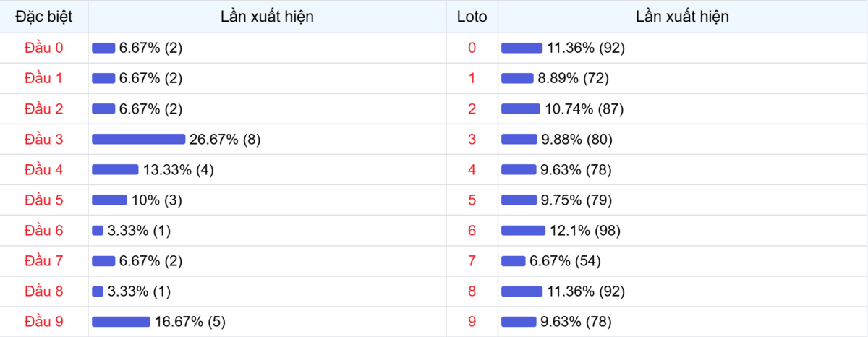The image size is (868, 337).
Task: Click the right 'Lần xuất hiện' header
Action: [682, 17]
